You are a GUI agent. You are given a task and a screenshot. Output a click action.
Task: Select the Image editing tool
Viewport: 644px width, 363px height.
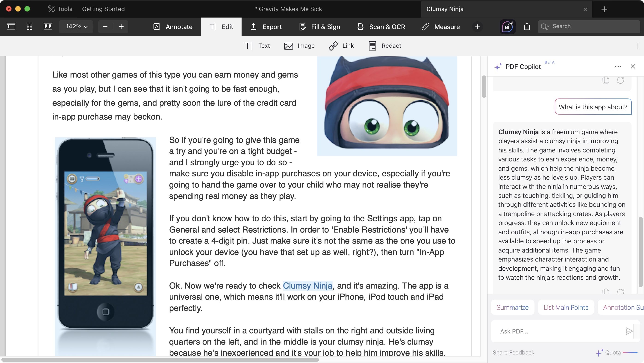click(299, 46)
